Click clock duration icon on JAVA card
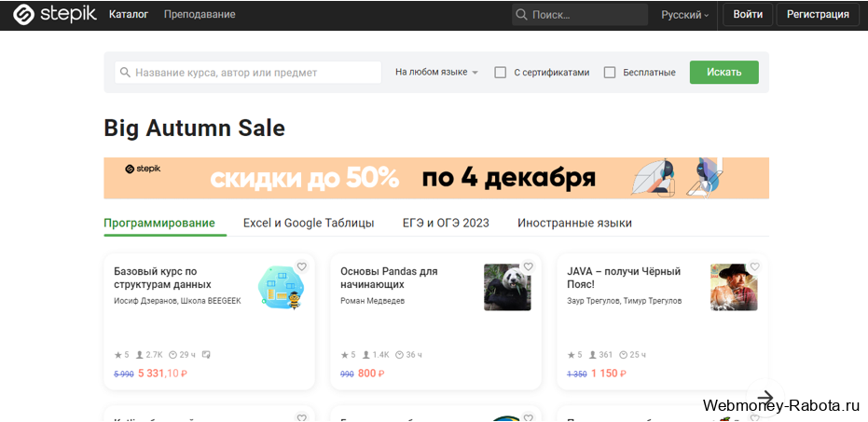The width and height of the screenshot is (868, 422). point(623,355)
